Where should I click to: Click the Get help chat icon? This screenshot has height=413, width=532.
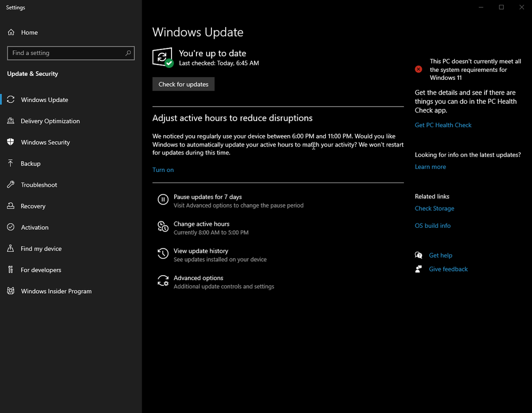[x=419, y=255]
